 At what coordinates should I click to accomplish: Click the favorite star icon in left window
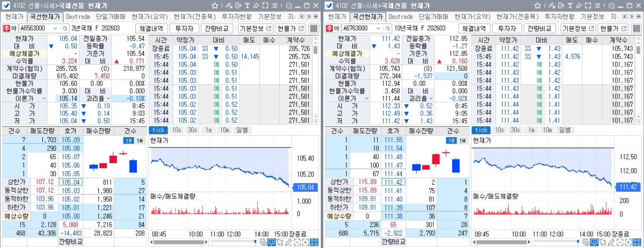215,6
